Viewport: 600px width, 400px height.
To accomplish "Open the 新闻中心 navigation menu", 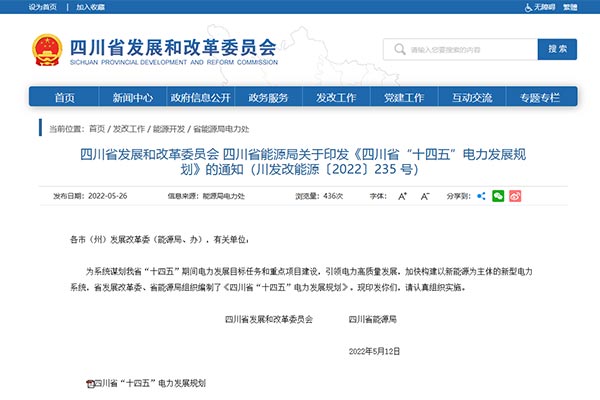I will 132,97.
